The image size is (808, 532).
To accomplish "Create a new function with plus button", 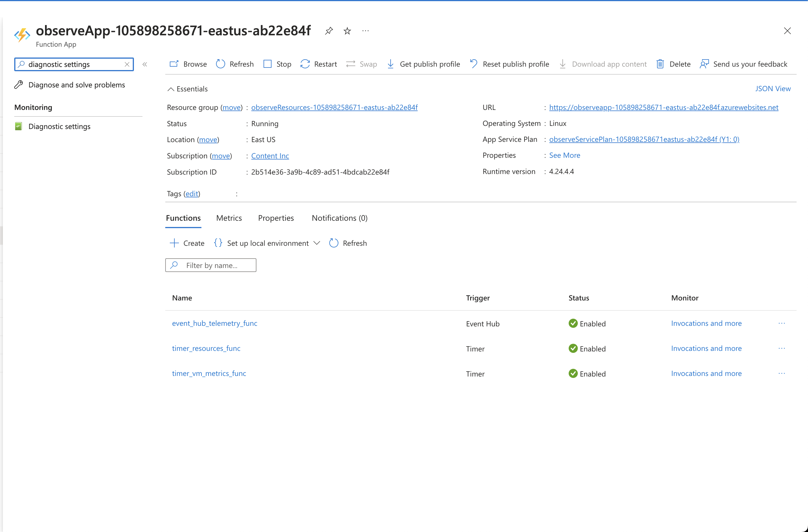I will (x=174, y=243).
